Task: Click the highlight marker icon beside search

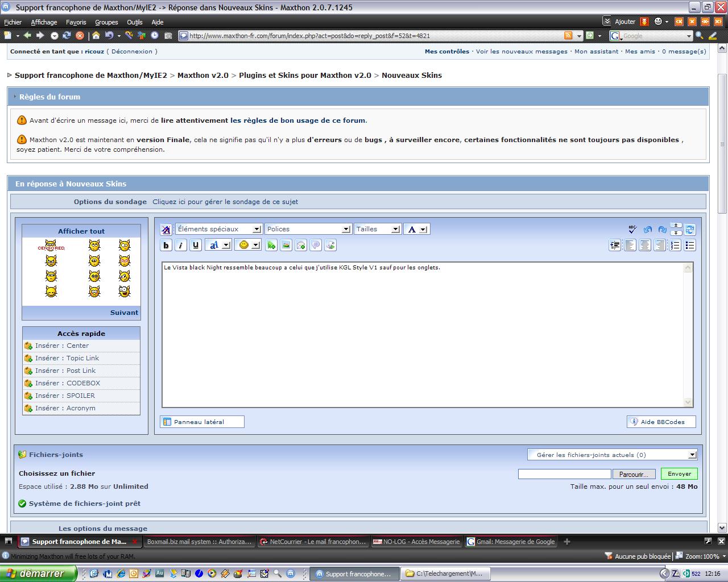Action: (712, 35)
